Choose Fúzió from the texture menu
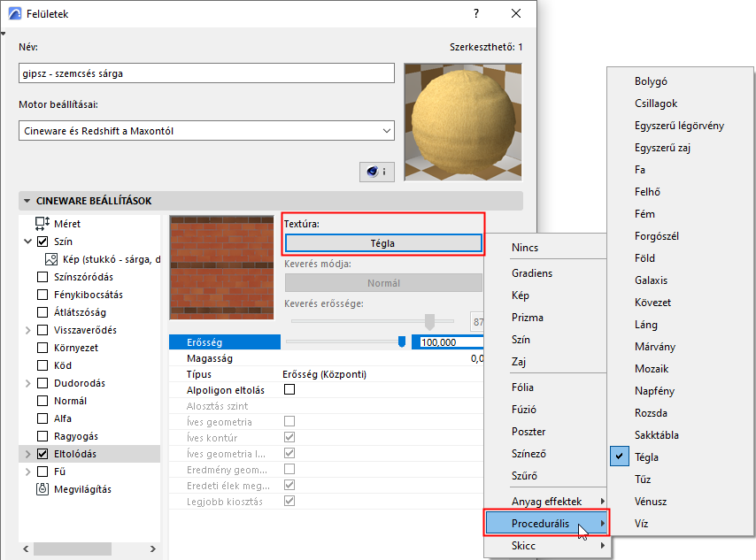The height and width of the screenshot is (560, 756). coord(523,410)
